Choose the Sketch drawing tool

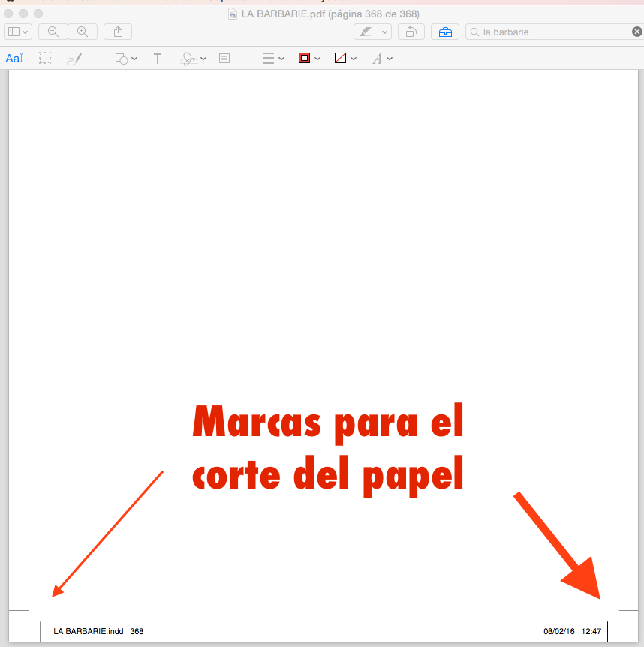(74, 59)
